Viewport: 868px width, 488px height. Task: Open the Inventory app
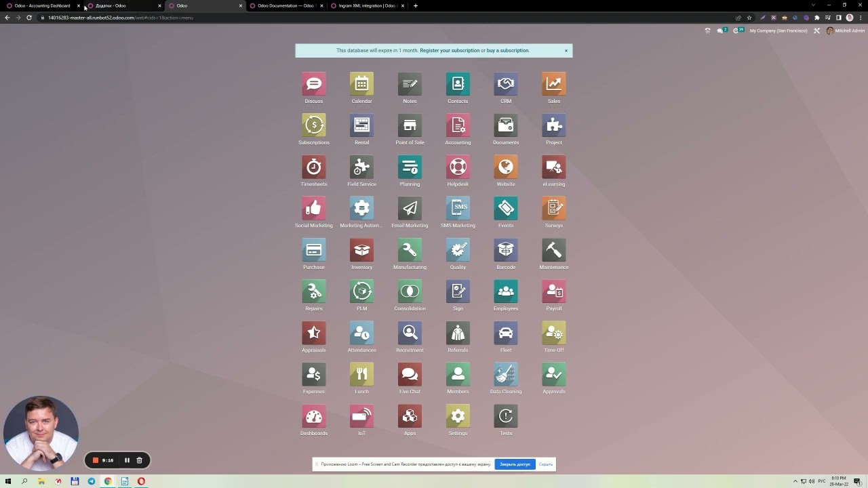pos(362,250)
